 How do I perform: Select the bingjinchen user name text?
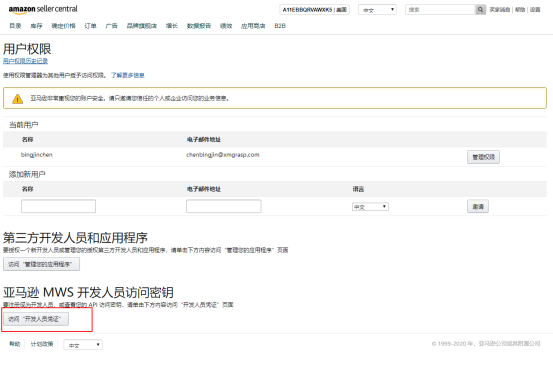[x=37, y=154]
